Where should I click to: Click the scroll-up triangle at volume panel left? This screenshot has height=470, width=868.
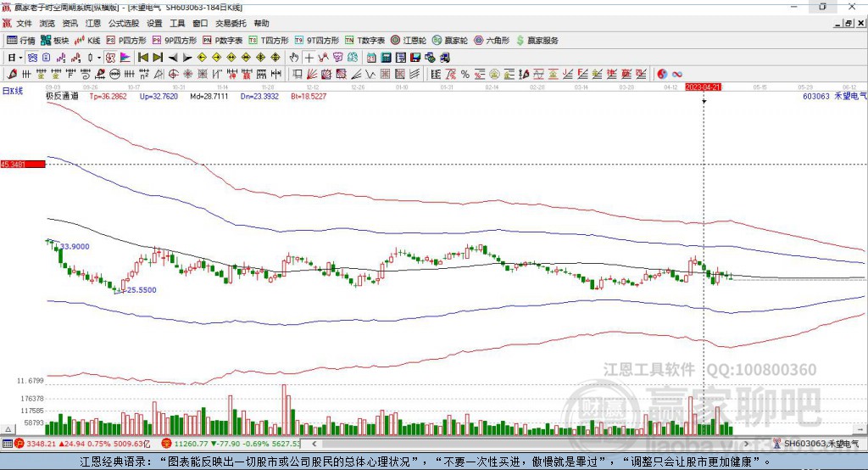(x=8, y=429)
